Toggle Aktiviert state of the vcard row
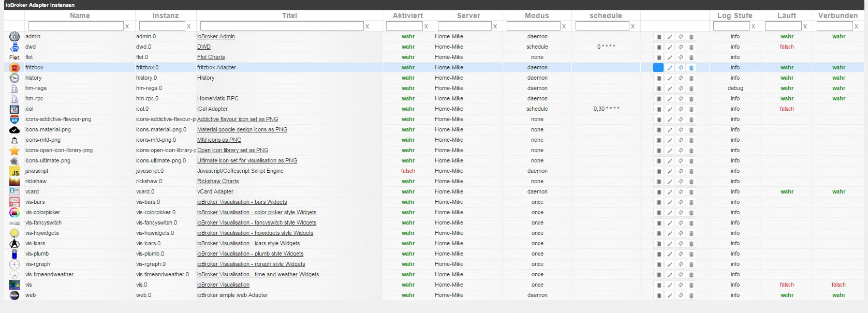Viewport: 868px width, 313px height. tap(408, 192)
